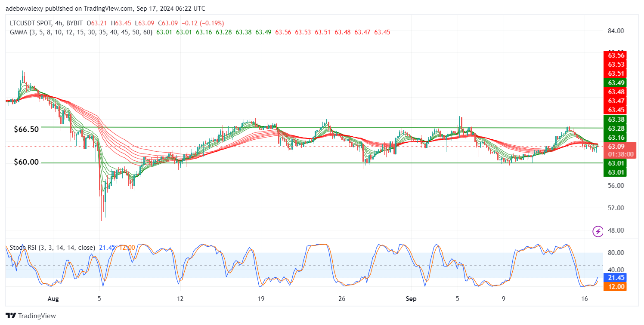Click the Aug date label on time axis

tap(53, 298)
